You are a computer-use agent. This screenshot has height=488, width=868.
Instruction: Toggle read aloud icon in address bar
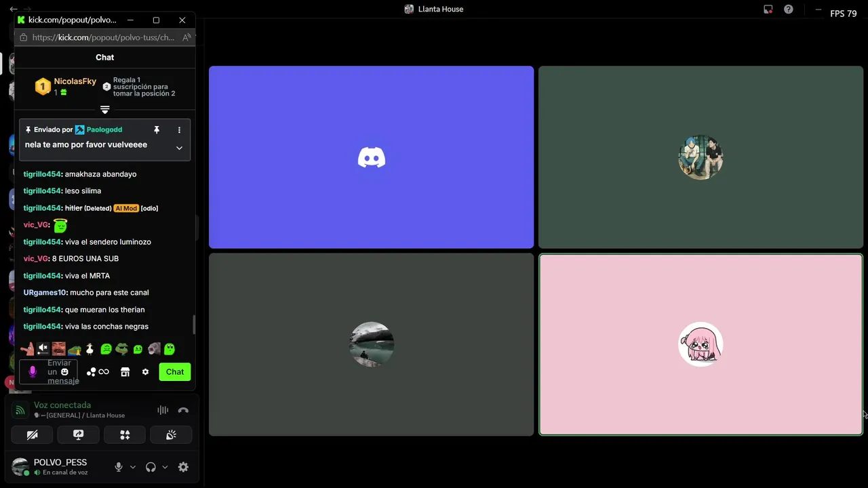coord(186,38)
